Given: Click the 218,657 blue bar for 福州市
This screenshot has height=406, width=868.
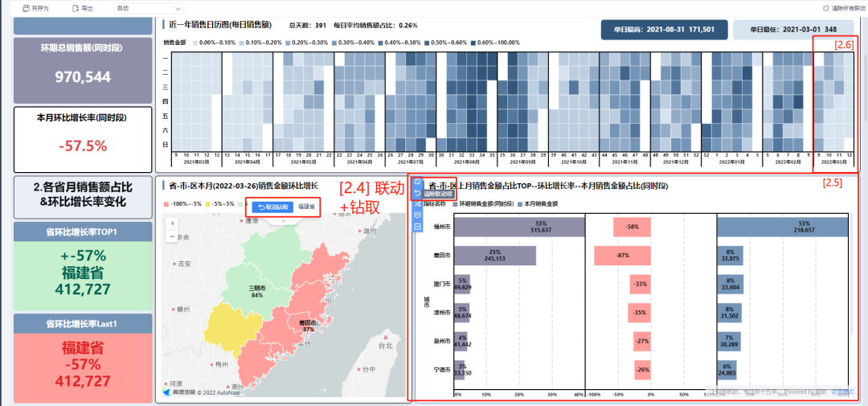Looking at the screenshot, I should click(782, 227).
